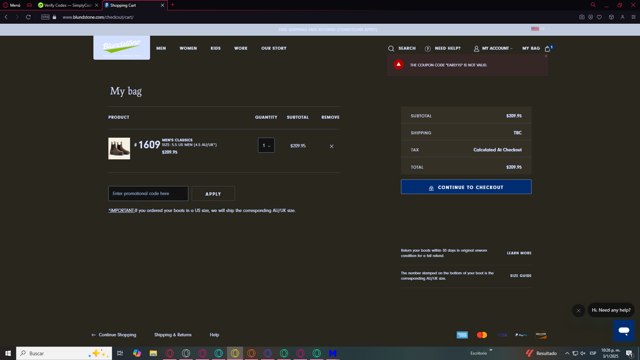Open My Bag shopping bag icon
Viewport: 640px width, 360px height.
pos(547,48)
